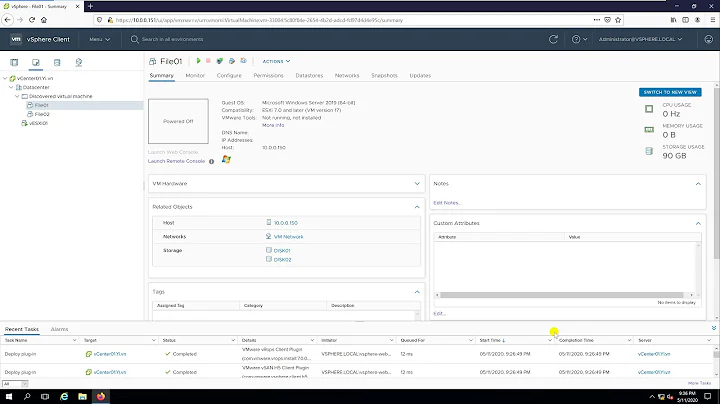Bookmark this page with the star icon
The width and height of the screenshot is (720, 404).
tap(618, 20)
